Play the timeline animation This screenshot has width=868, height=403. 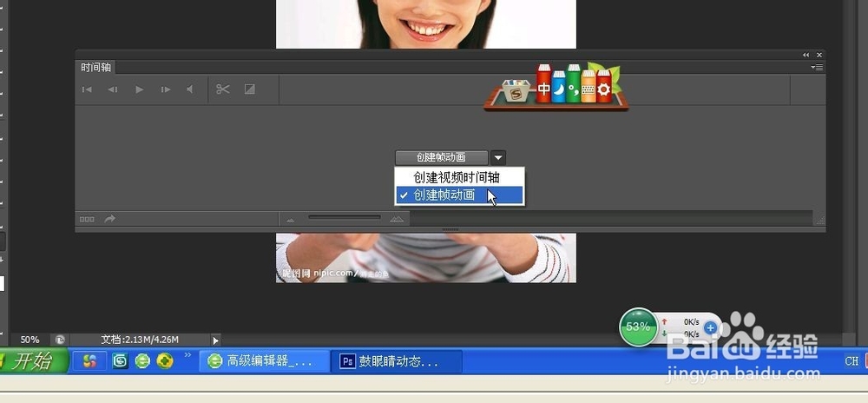pos(140,89)
